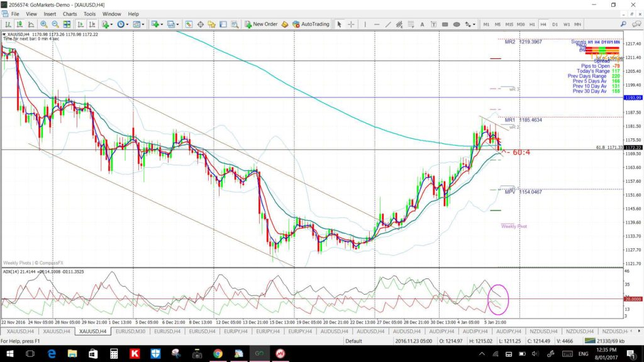
Task: Open the Window menu
Action: click(x=111, y=14)
